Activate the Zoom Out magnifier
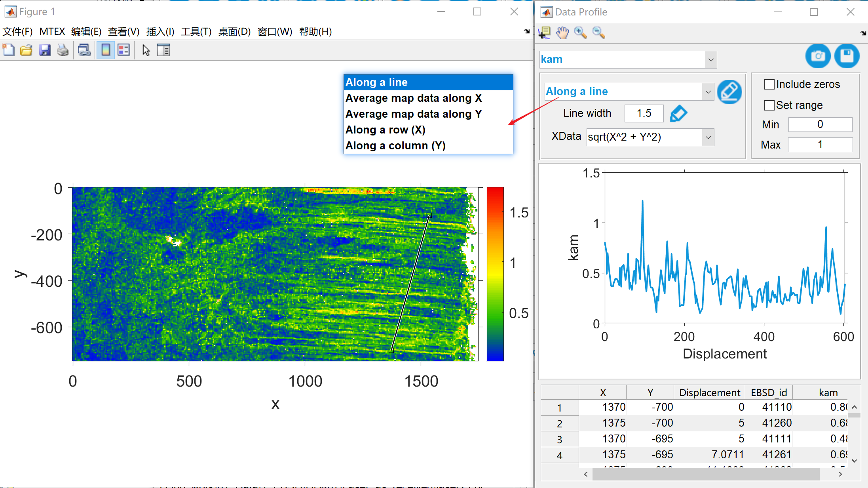Viewport: 868px width, 488px height. 598,33
